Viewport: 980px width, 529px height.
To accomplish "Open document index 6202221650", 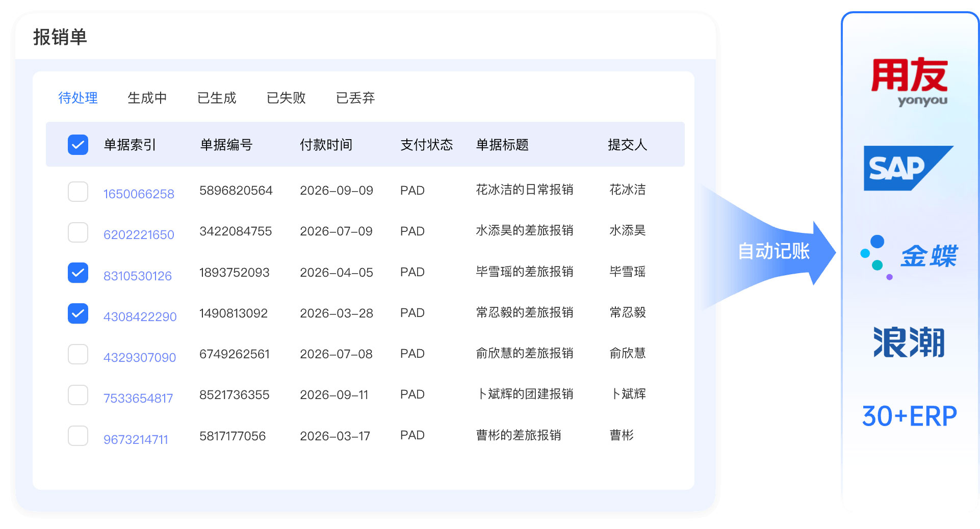I will point(139,234).
